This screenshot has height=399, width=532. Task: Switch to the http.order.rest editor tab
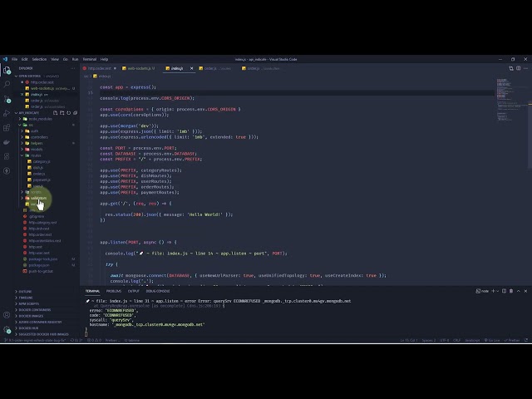pyautogui.click(x=99, y=68)
